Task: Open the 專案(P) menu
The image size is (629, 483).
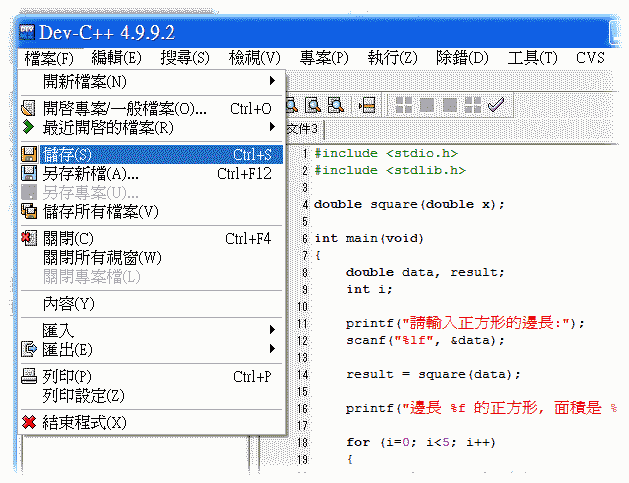Action: click(x=324, y=58)
